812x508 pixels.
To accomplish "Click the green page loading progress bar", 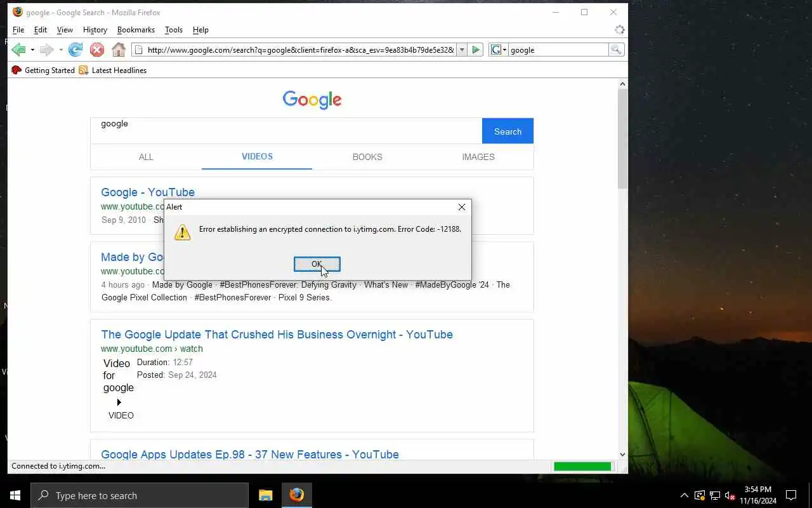I will 582,467.
